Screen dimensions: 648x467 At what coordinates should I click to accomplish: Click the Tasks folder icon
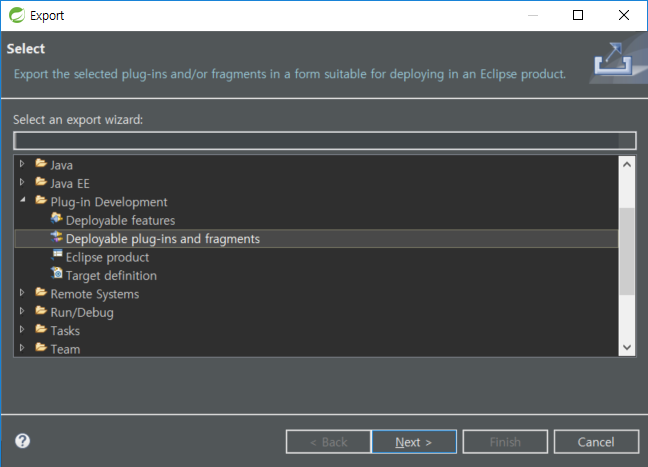[x=41, y=329]
